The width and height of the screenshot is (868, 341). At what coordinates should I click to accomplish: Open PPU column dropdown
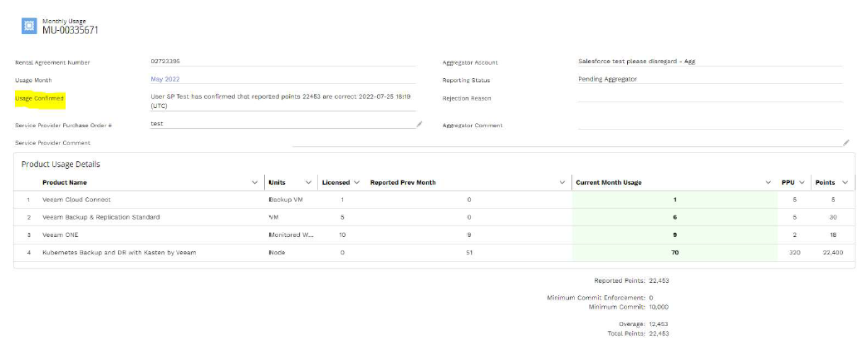point(802,182)
